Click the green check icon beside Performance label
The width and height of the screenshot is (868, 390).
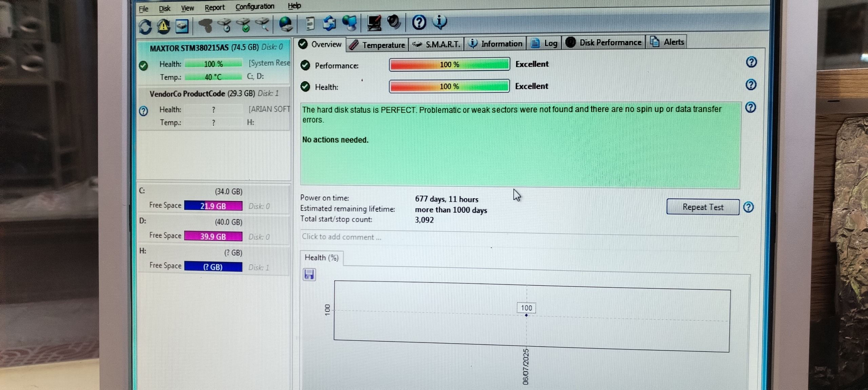[305, 65]
